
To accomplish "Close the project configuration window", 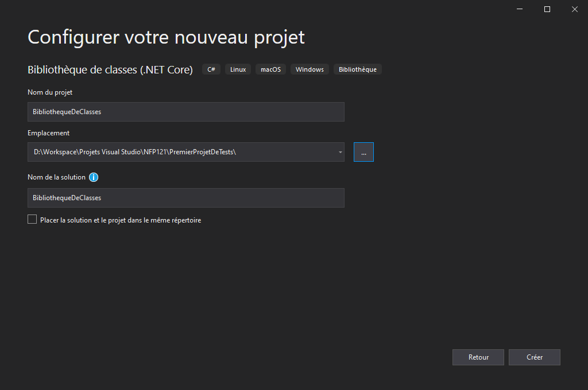I will click(x=574, y=9).
